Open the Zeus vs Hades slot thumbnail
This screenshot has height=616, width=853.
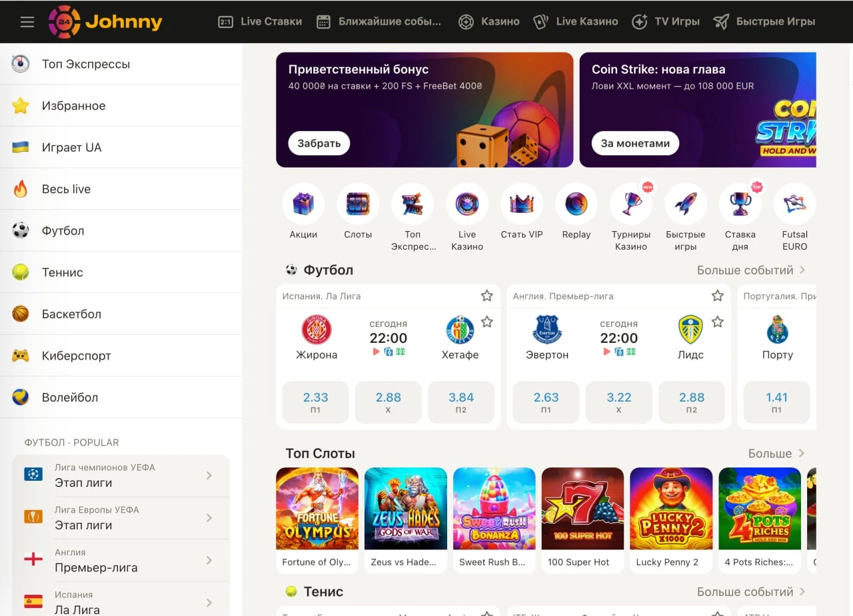(406, 520)
